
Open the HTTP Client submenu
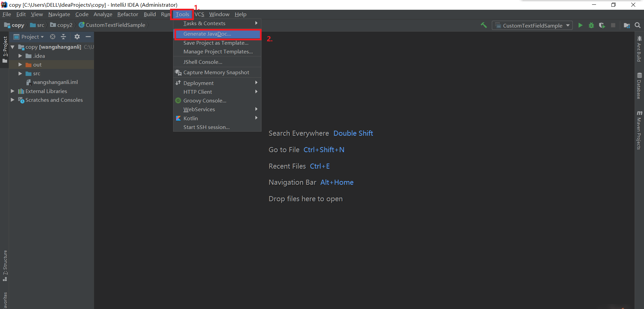coord(217,92)
